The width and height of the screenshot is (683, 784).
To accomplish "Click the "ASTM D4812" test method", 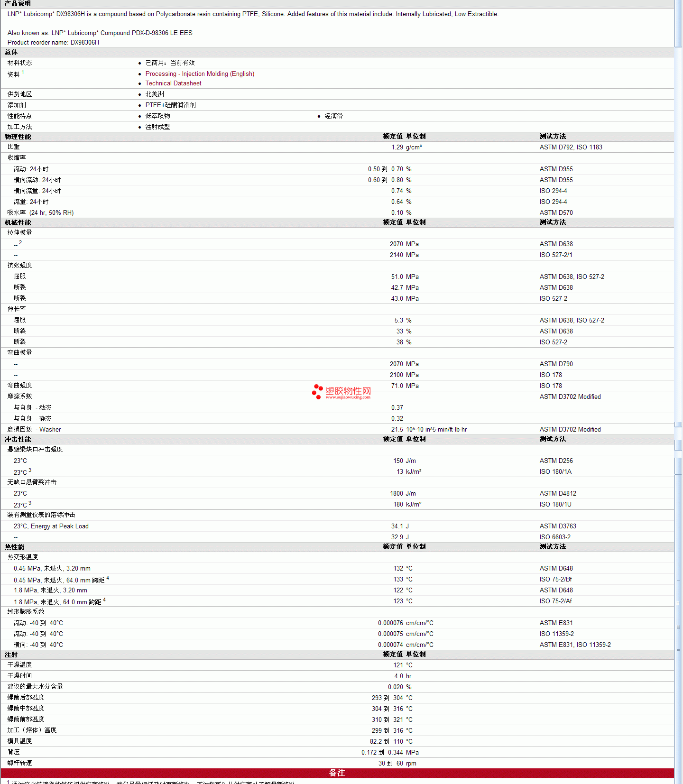I will tap(558, 494).
